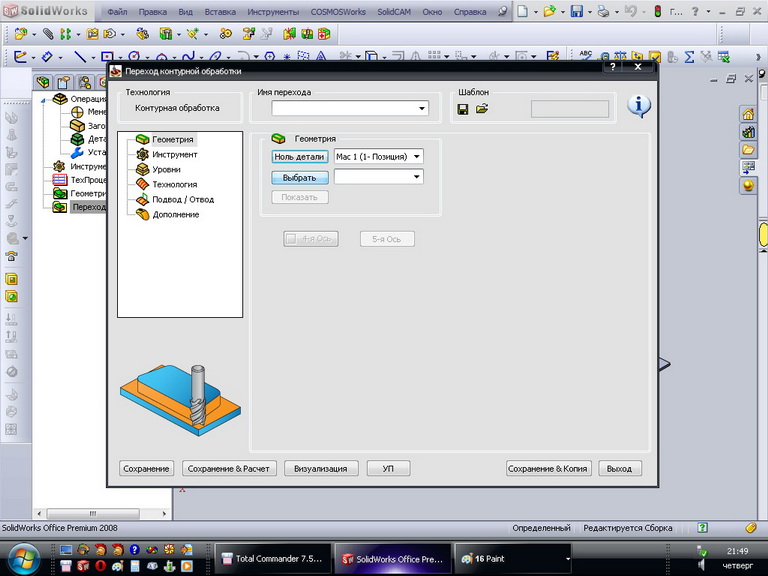Click the blue info icon
This screenshot has width=768, height=576.
(x=639, y=106)
